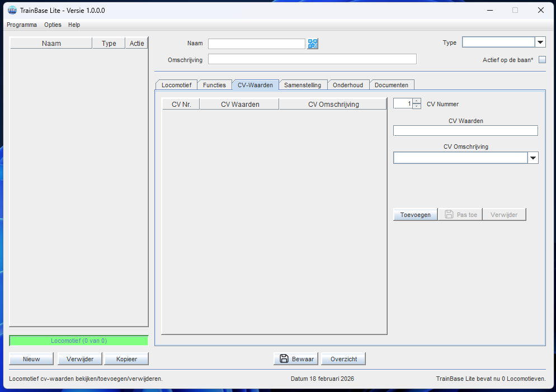Viewport: 556px width, 392px height.
Task: Switch to the Locomotief tab
Action: pos(176,85)
